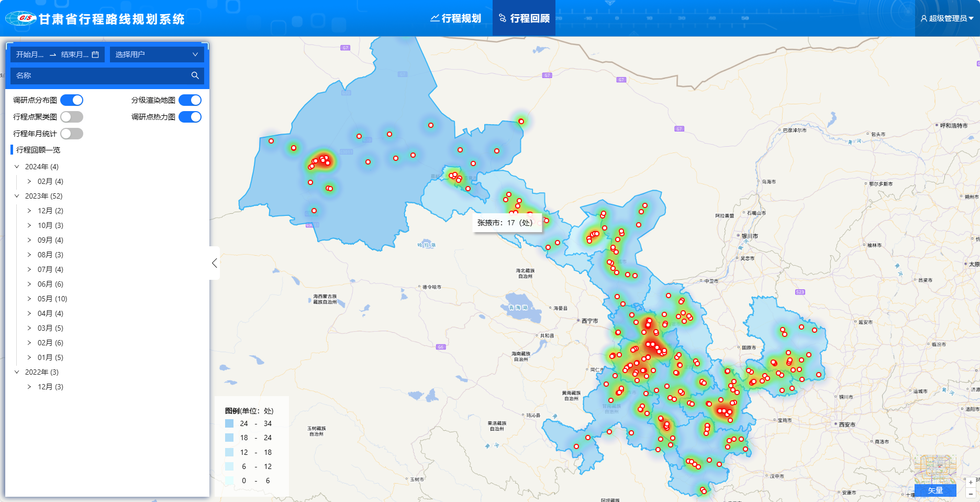
Task: Select 12月 (3) under 2022年
Action: [50, 387]
